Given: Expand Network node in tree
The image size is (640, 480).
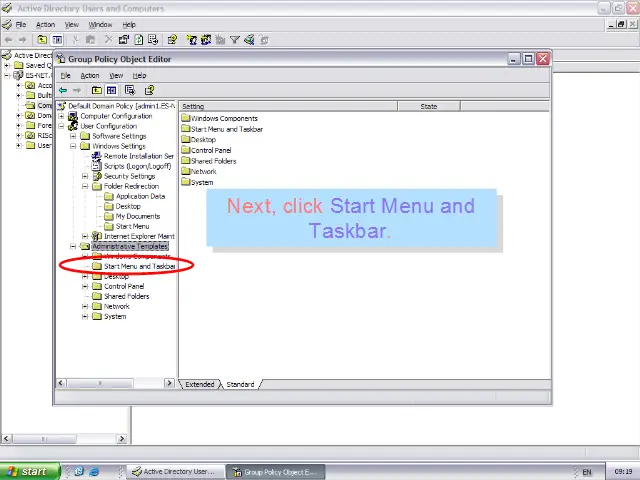Looking at the screenshot, I should (x=85, y=307).
